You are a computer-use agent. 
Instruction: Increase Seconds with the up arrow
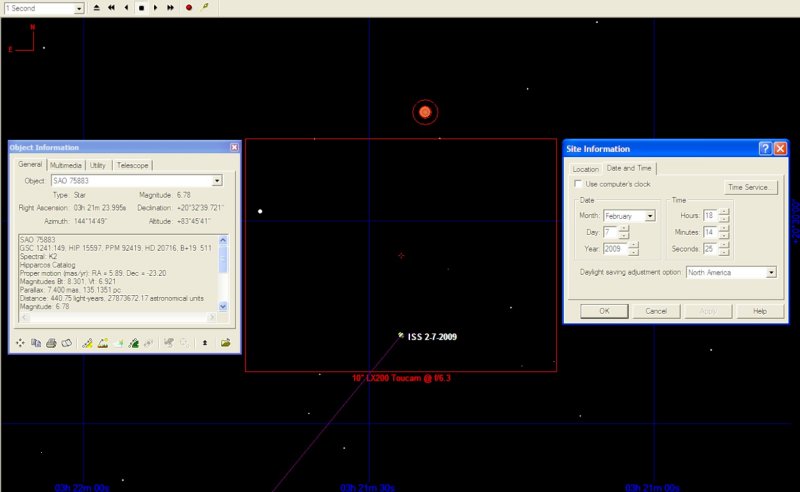point(724,246)
